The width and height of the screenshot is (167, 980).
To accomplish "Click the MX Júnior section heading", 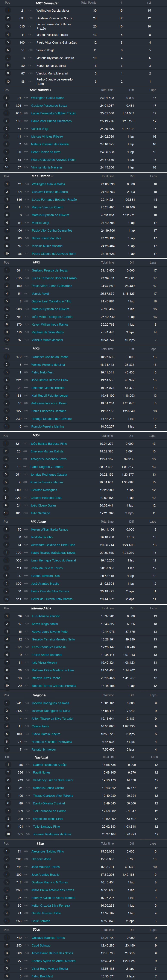I will tap(38, 522).
